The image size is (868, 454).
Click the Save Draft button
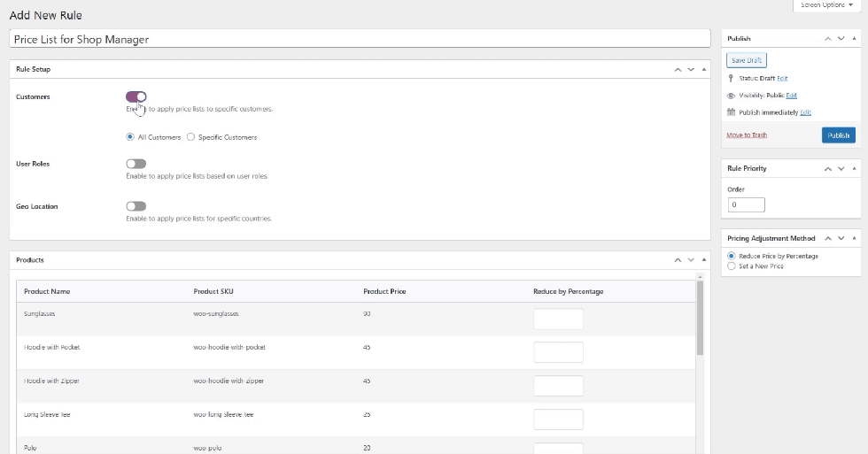(x=746, y=60)
